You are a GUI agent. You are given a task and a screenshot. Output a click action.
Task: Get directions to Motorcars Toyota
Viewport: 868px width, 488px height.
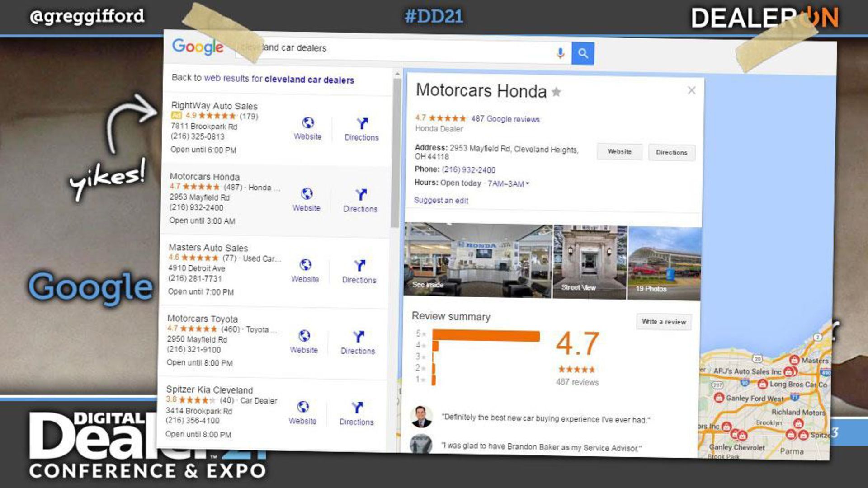[x=359, y=337]
